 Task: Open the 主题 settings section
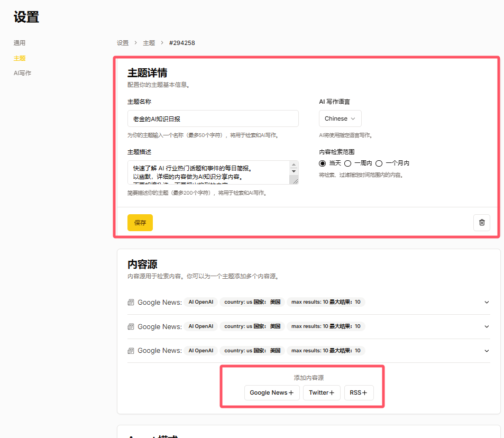point(19,58)
